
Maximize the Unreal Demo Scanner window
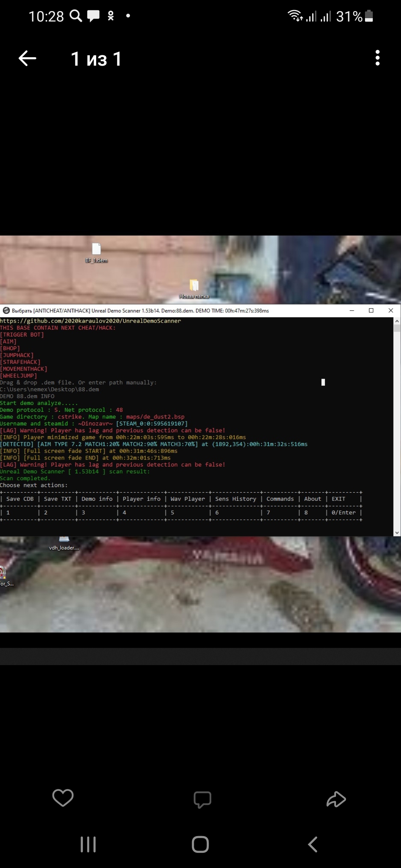coord(371,310)
